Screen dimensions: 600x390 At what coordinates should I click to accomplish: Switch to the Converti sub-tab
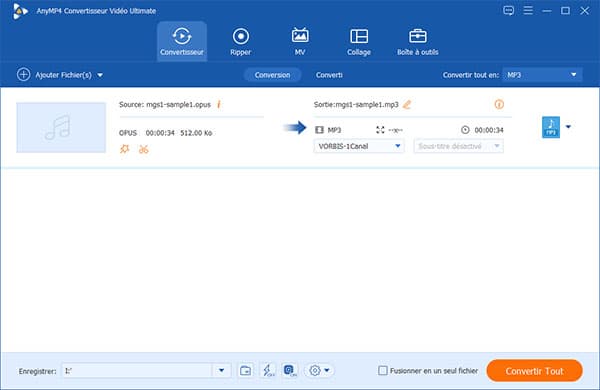coord(329,75)
